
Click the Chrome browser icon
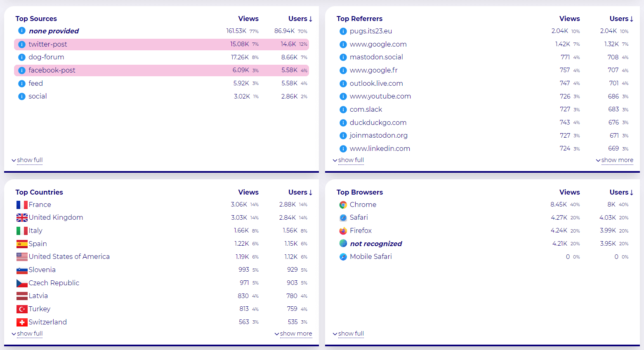click(343, 205)
